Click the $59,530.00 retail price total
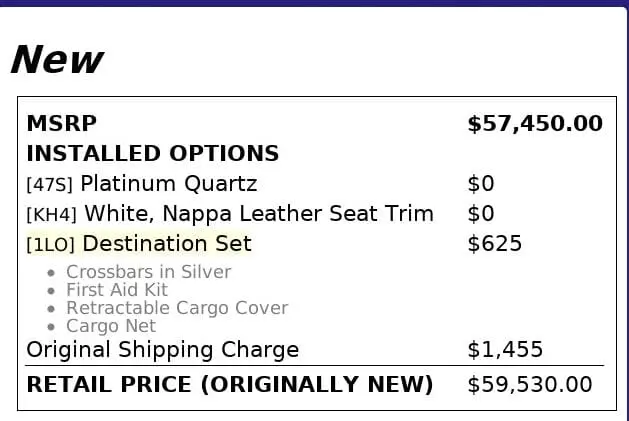The width and height of the screenshot is (629, 421). pyautogui.click(x=529, y=385)
